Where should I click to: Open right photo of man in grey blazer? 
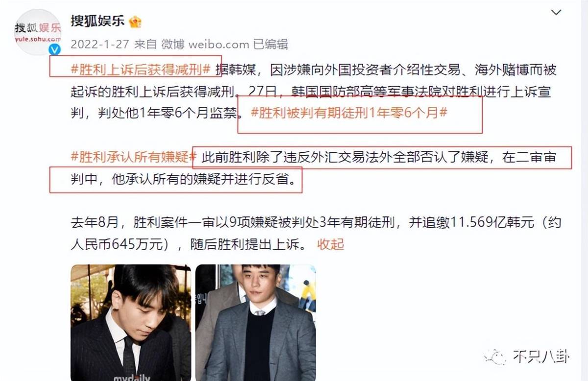tap(255, 323)
